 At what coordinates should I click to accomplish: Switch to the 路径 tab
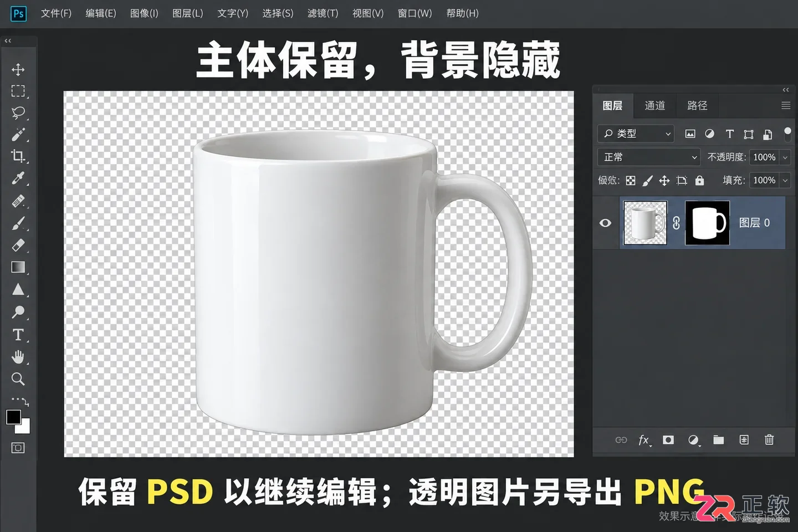coord(697,105)
